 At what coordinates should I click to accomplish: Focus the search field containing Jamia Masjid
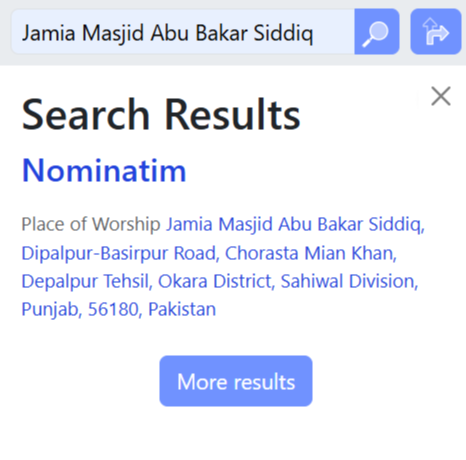(183, 32)
